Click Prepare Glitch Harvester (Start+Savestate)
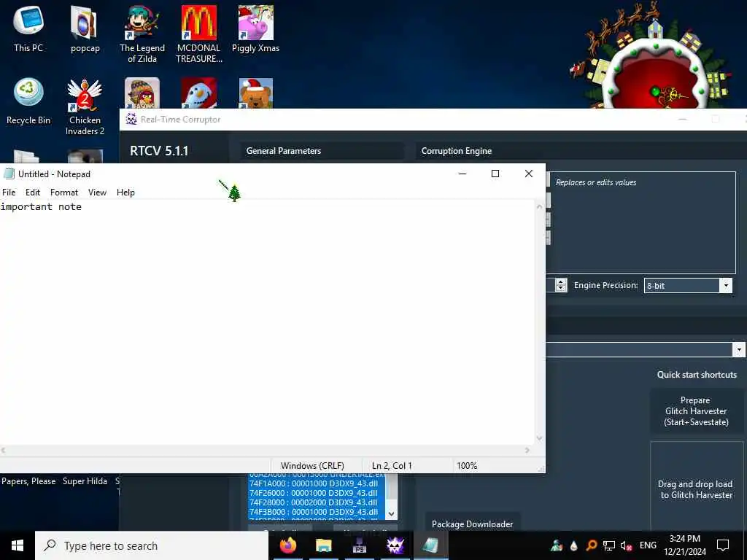 click(696, 411)
